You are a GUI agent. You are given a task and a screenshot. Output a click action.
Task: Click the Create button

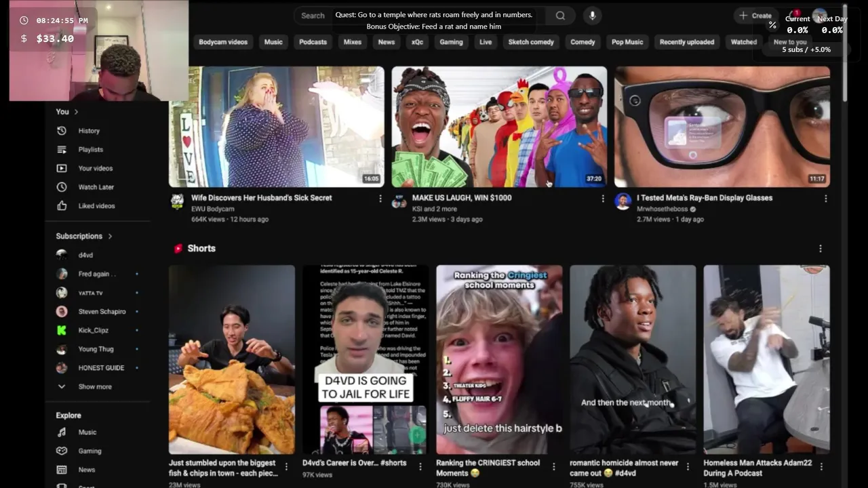tap(755, 16)
